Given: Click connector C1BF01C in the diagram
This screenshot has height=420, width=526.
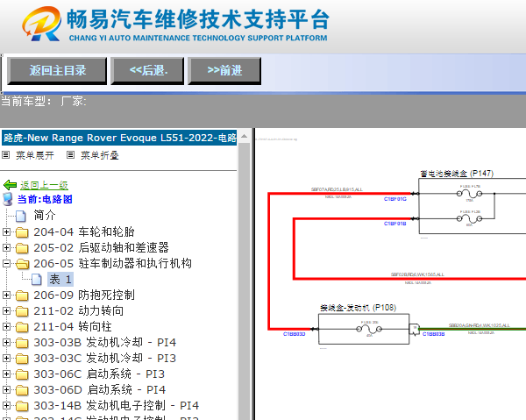Looking at the screenshot, I should tap(394, 199).
